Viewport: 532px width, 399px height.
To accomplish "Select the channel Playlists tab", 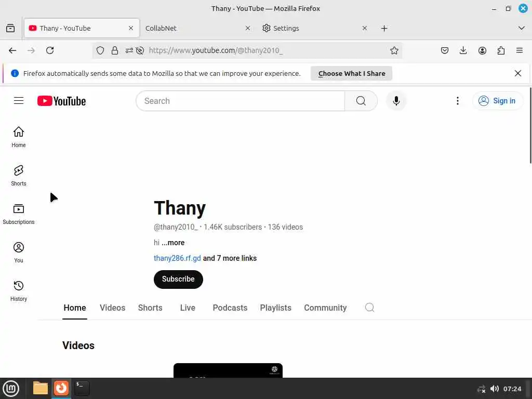I will pyautogui.click(x=275, y=308).
